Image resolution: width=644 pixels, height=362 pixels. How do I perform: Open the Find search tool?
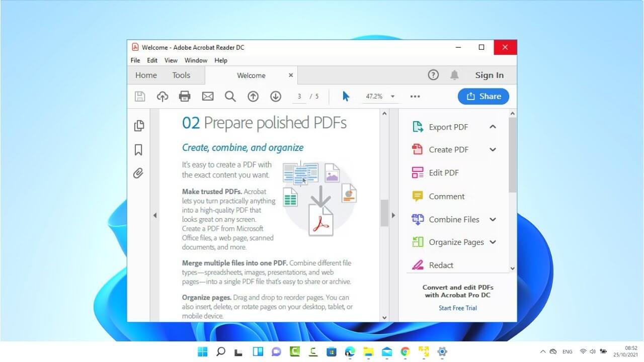click(230, 96)
